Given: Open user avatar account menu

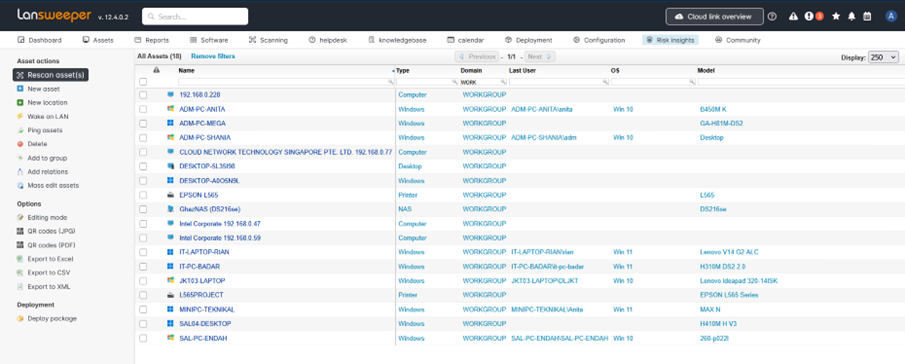Looking at the screenshot, I should click(891, 17).
